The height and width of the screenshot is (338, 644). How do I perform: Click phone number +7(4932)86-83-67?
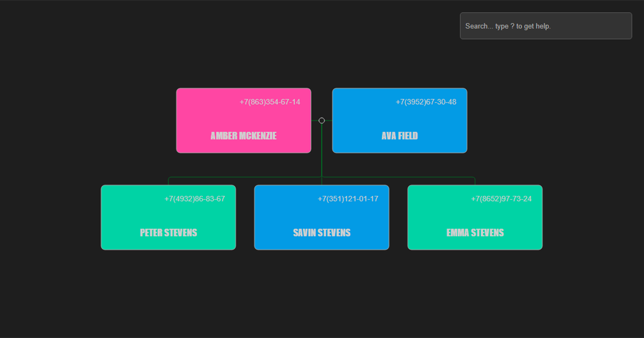[195, 199]
